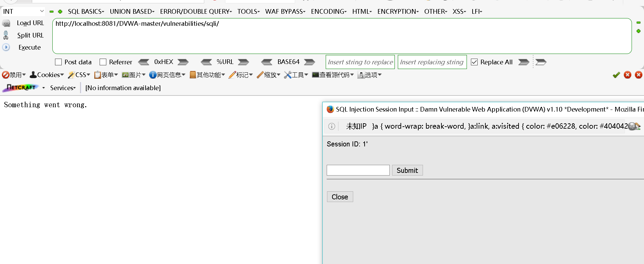
Task: Click left arrow before BASE64
Action: click(267, 62)
